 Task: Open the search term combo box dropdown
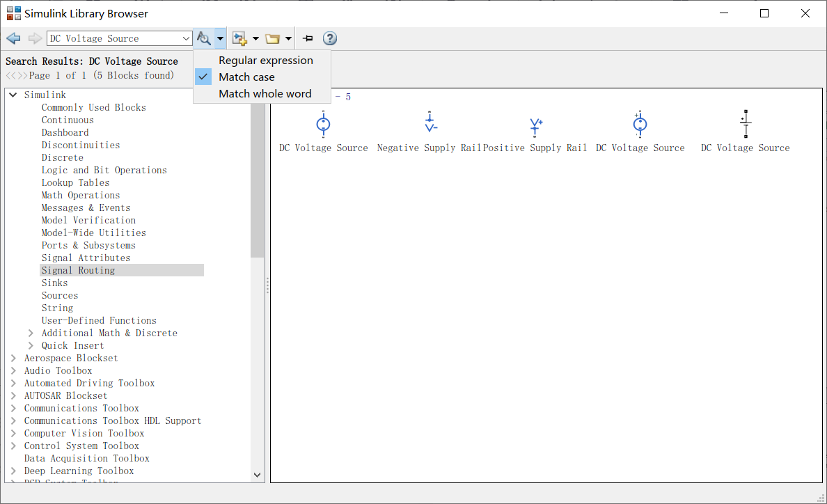pyautogui.click(x=186, y=38)
